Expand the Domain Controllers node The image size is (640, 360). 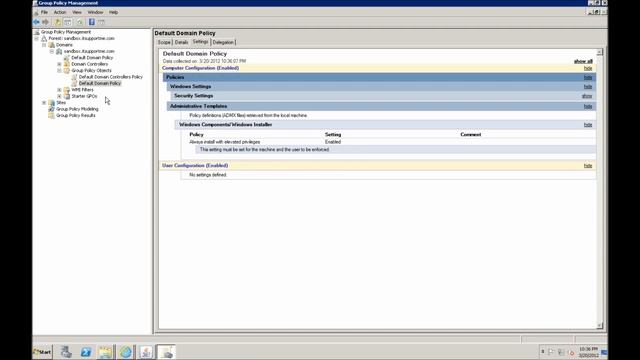pyautogui.click(x=59, y=64)
